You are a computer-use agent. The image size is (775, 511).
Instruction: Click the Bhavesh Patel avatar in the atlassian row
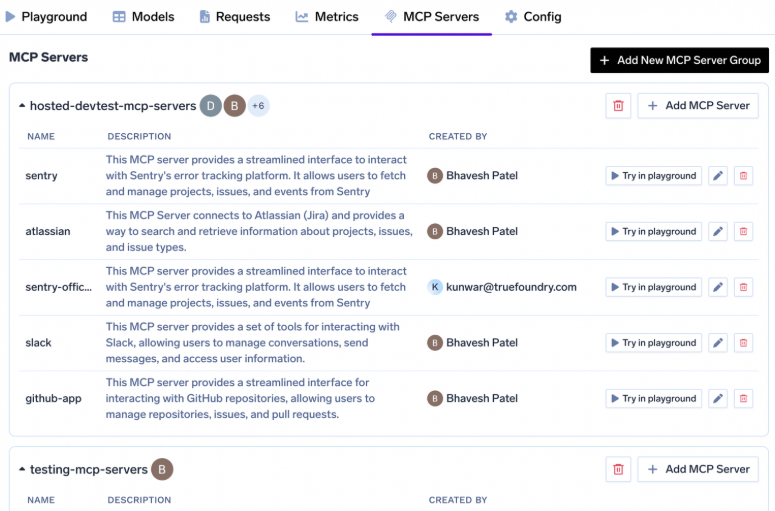click(435, 231)
